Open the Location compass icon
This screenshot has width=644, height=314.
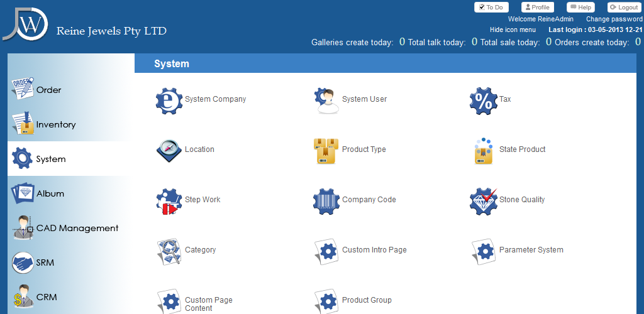click(x=169, y=151)
